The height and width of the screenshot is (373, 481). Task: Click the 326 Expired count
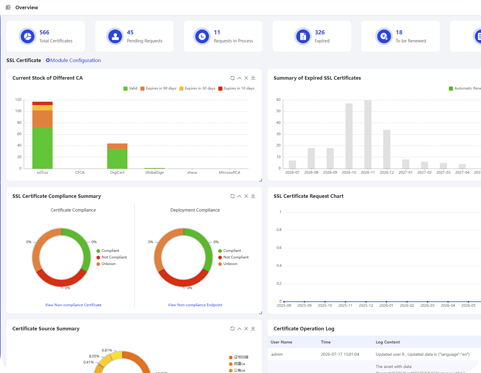click(x=320, y=32)
